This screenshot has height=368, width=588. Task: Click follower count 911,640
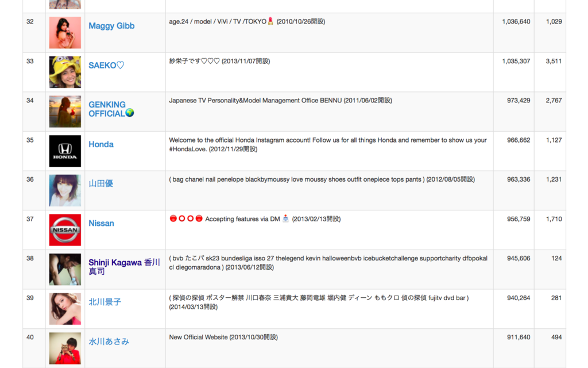pos(519,337)
